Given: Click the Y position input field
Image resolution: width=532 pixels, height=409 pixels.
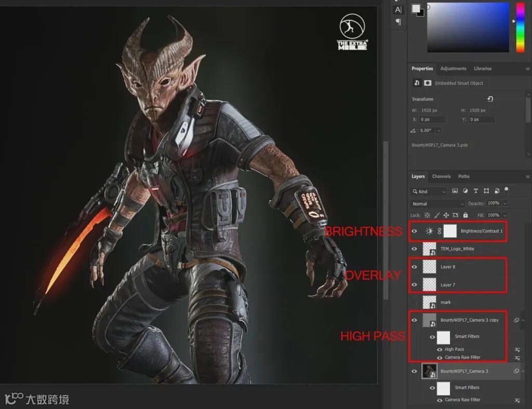Looking at the screenshot, I should tap(482, 119).
